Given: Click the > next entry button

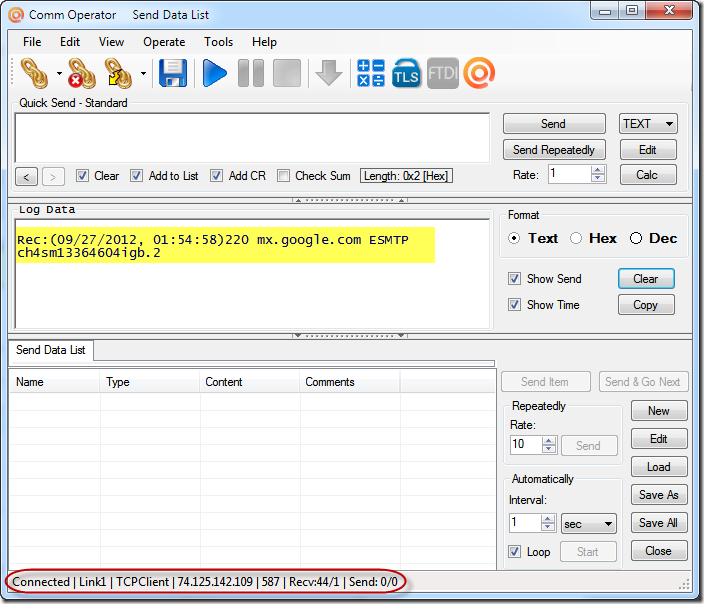Looking at the screenshot, I should click(x=53, y=176).
